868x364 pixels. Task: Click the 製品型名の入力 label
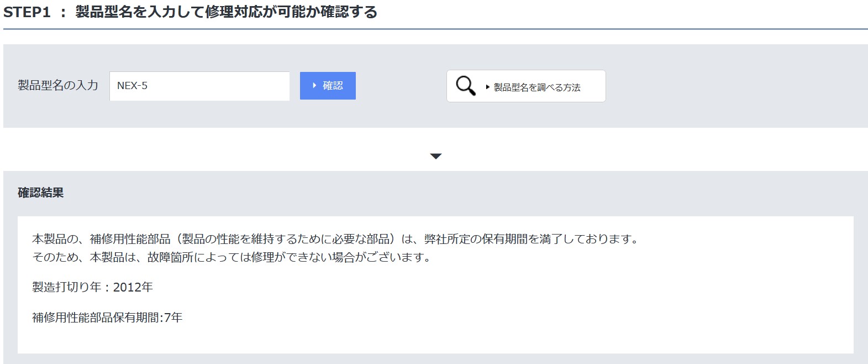click(x=58, y=85)
